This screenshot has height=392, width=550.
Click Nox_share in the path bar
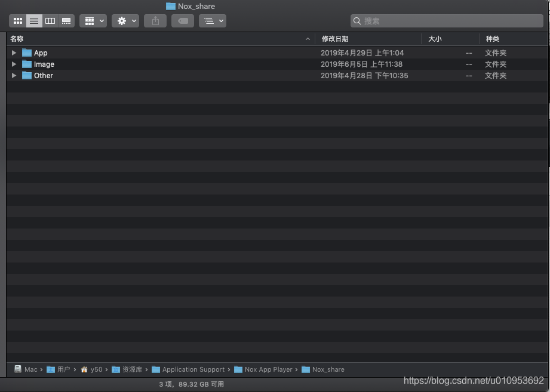(x=323, y=369)
